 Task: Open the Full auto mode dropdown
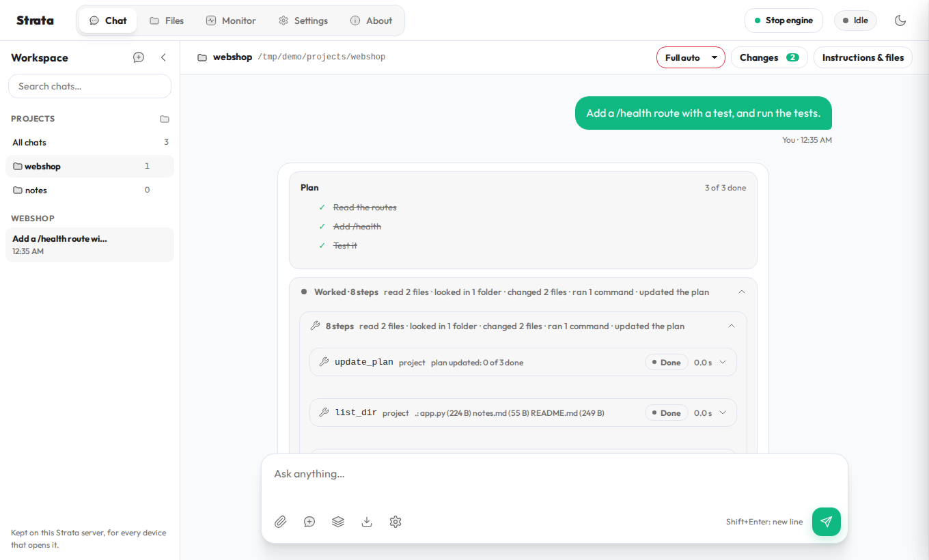tap(691, 57)
